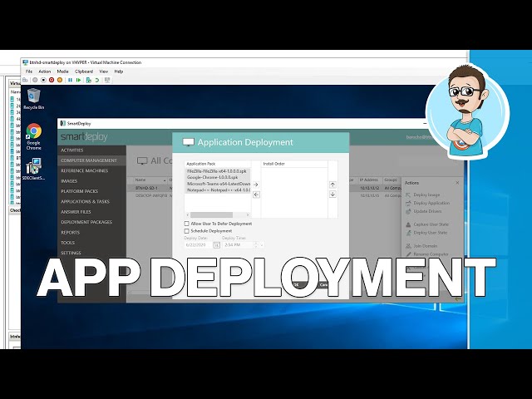The width and height of the screenshot is (532, 399).
Task: Open the File menu
Action: click(29, 71)
